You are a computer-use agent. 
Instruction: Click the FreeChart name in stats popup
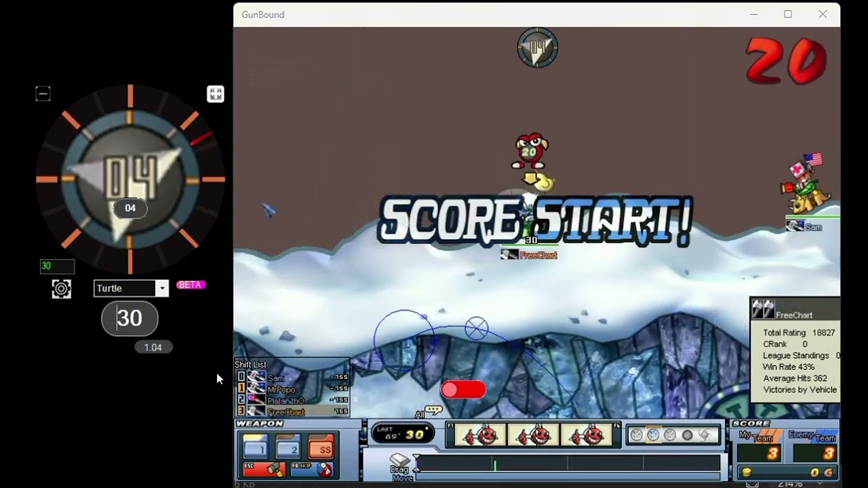(794, 315)
